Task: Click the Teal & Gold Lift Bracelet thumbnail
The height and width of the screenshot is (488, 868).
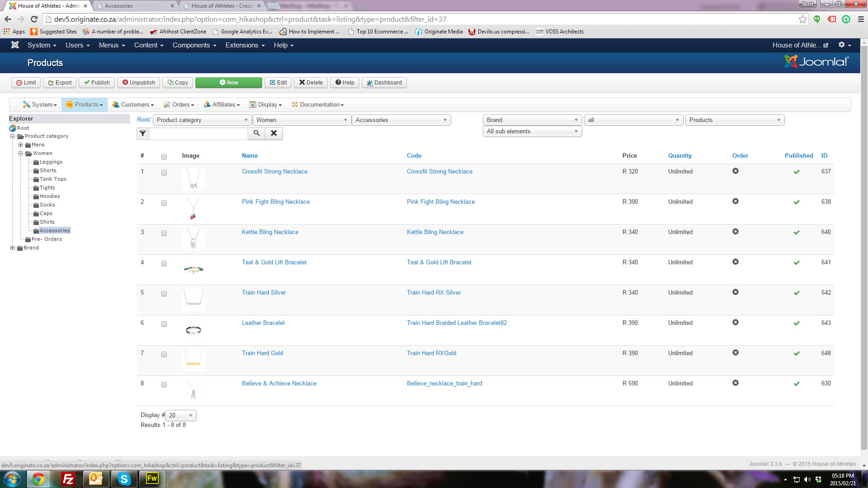Action: (193, 270)
